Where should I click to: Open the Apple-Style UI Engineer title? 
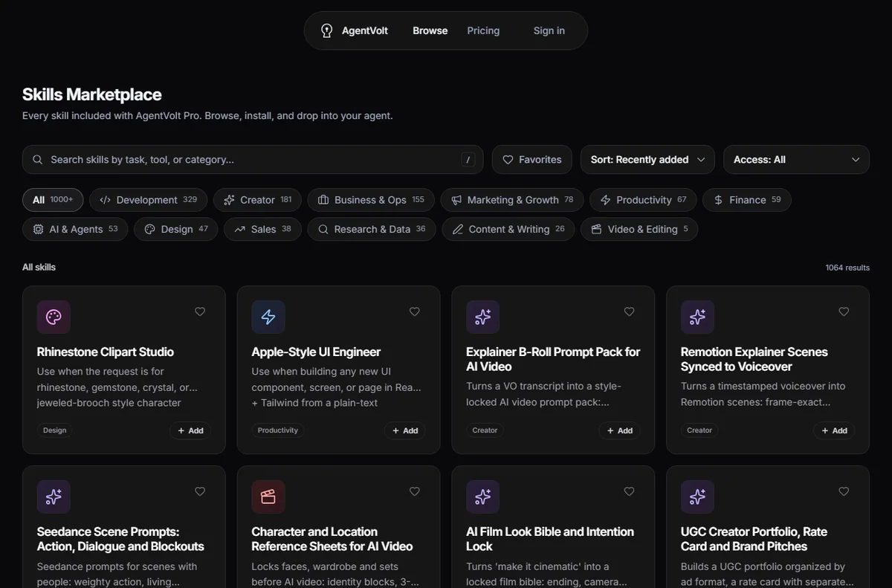tap(316, 352)
